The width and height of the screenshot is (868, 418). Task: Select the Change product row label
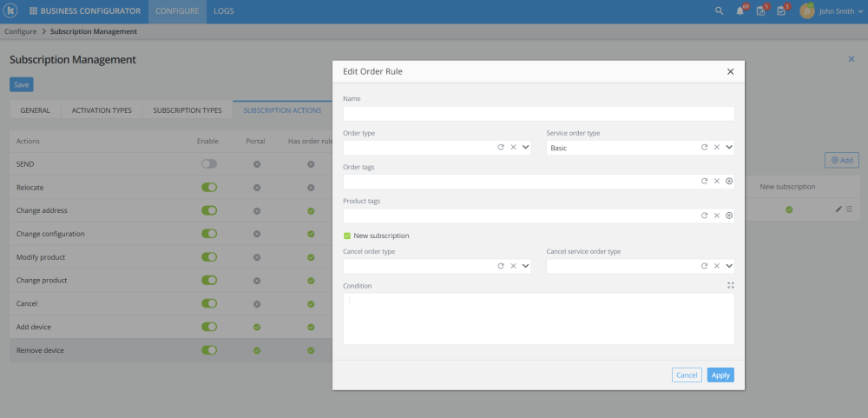click(42, 281)
